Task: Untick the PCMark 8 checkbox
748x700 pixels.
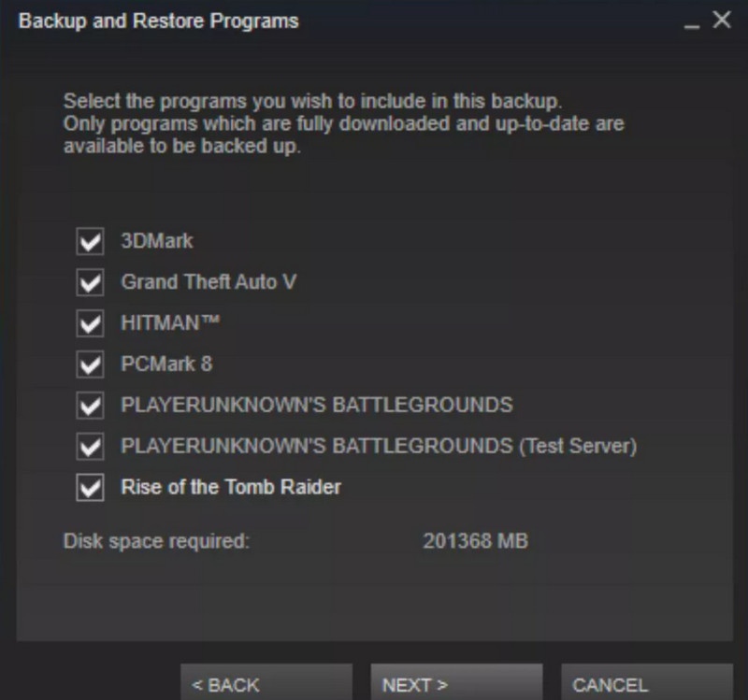Action: tap(90, 364)
